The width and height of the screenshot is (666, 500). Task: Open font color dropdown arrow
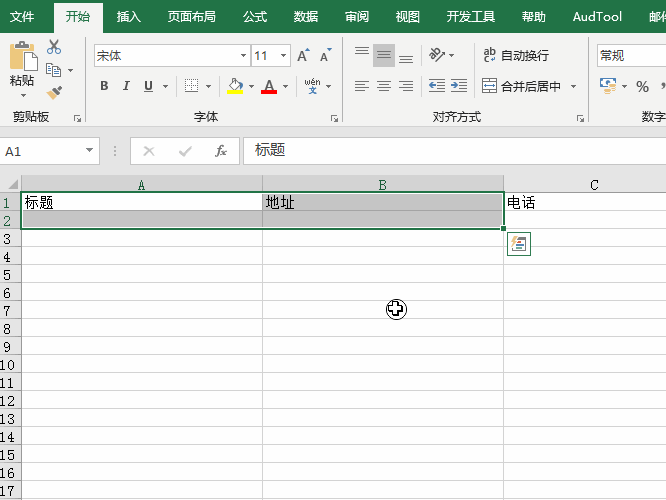click(x=285, y=86)
